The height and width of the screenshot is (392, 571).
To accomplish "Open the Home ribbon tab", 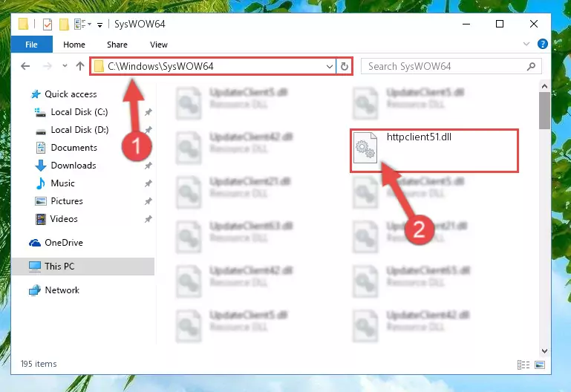I will click(74, 45).
